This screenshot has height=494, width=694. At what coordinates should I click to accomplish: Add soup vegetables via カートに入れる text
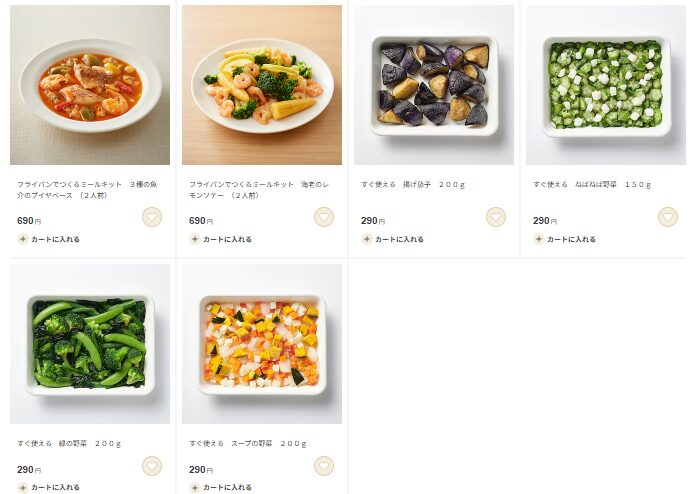point(227,487)
